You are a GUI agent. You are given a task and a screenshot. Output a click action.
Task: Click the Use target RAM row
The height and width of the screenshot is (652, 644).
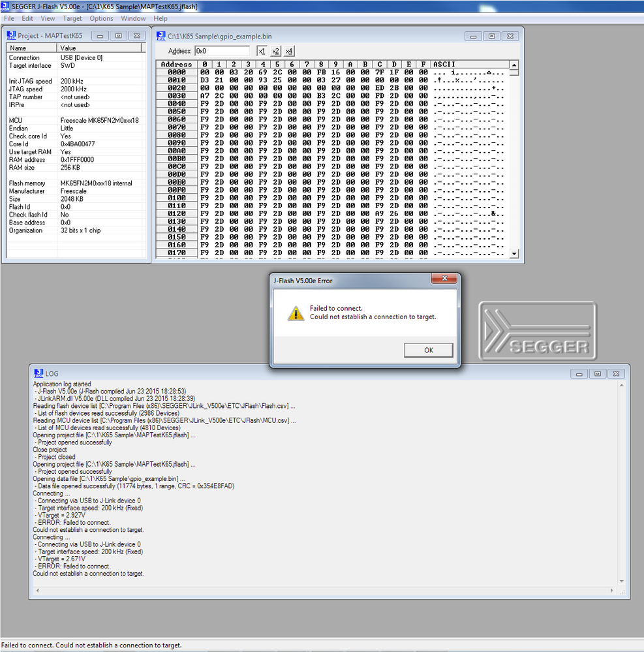pos(76,152)
